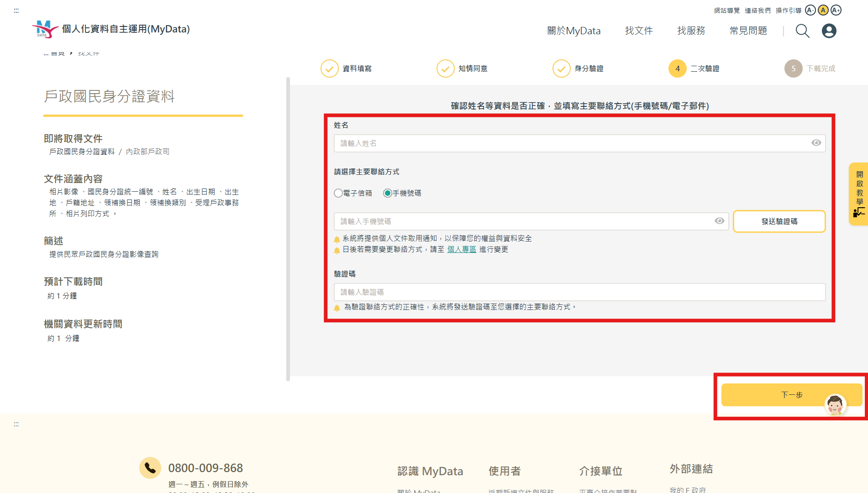Screen dimensions: 868x493
Task: Open the chatbot assistant avatar
Action: (x=835, y=404)
